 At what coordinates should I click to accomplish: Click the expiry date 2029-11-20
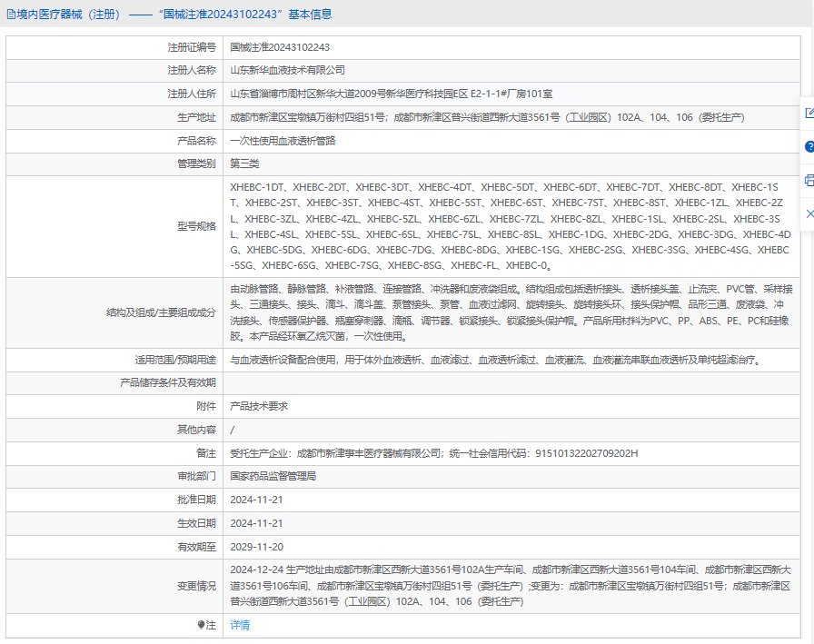tap(256, 547)
